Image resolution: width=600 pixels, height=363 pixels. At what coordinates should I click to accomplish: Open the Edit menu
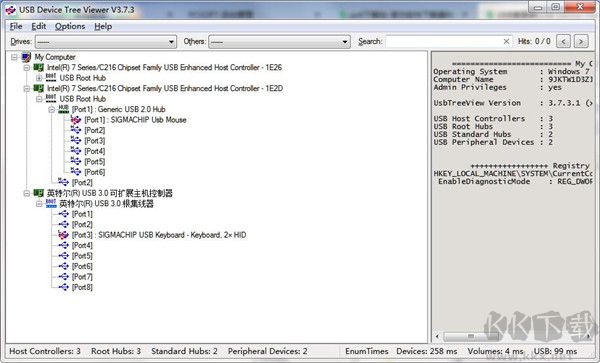click(39, 26)
